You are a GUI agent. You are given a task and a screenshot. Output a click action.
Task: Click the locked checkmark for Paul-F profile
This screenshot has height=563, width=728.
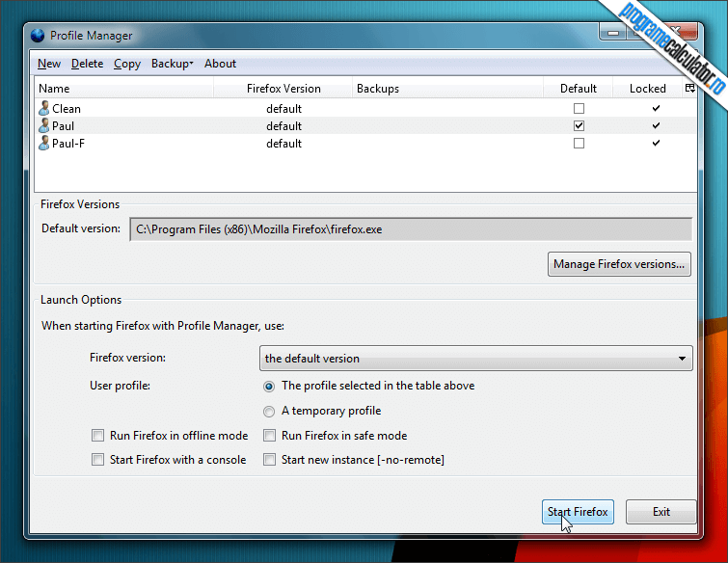[656, 143]
